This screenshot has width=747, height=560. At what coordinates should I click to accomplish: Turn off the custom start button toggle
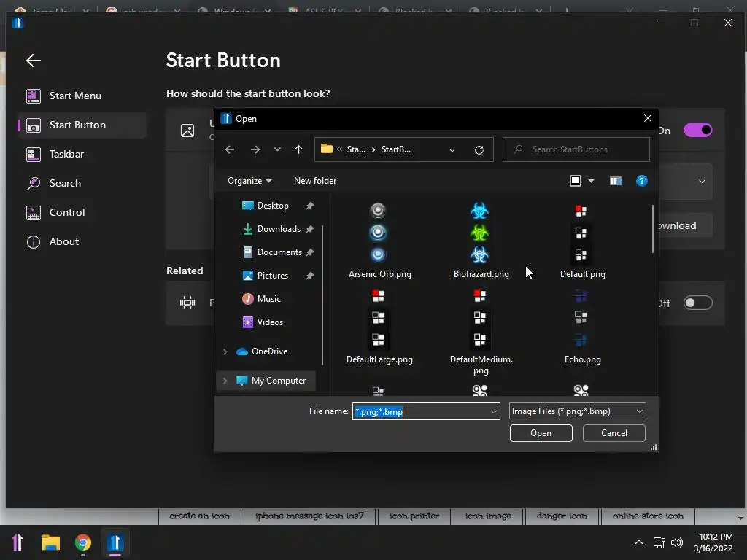(x=698, y=130)
